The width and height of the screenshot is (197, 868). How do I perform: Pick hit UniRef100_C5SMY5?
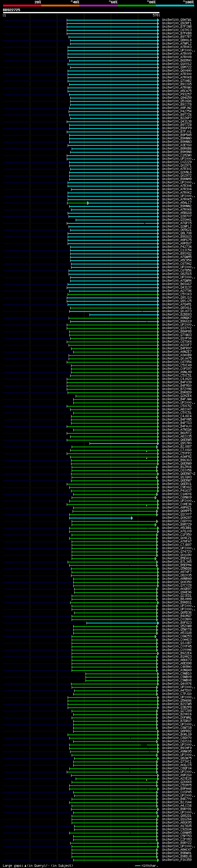coord(177,786)
